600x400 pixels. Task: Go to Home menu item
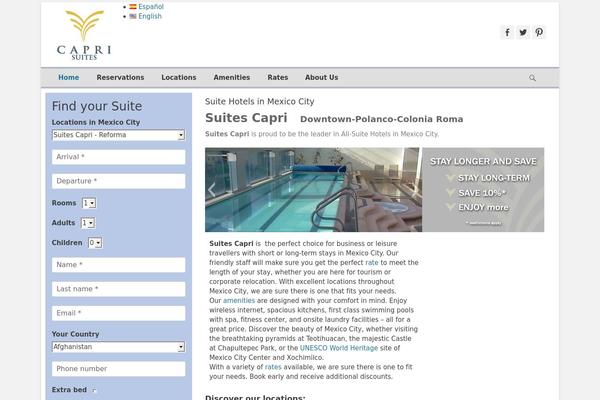pos(68,77)
